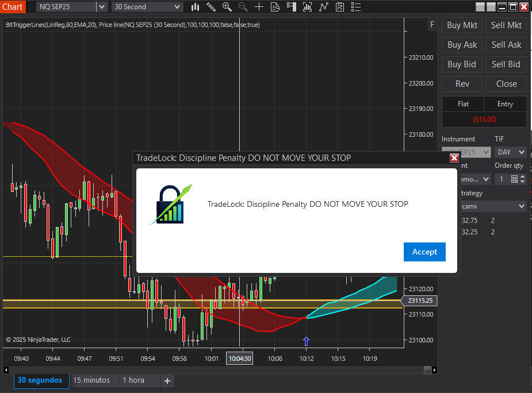The height and width of the screenshot is (393, 532).
Task: Accept the TradeLock discipline penalty
Action: (424, 252)
